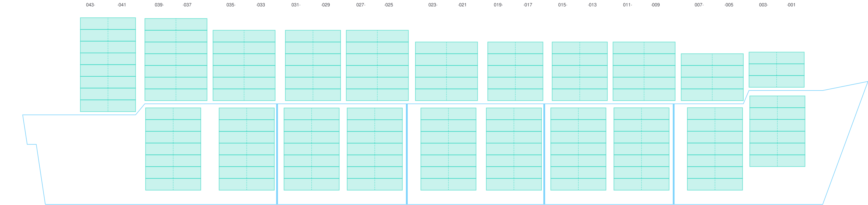The width and height of the screenshot is (868, 205).
Task: Click the below-deck hold block for bays 007-005
Action: click(715, 149)
